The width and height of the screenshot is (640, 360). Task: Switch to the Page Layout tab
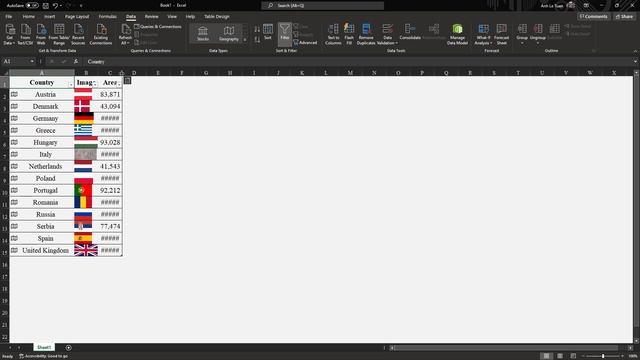tap(77, 17)
